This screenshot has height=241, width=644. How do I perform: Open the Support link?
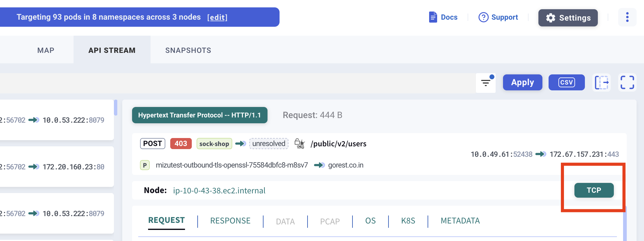[x=498, y=17]
